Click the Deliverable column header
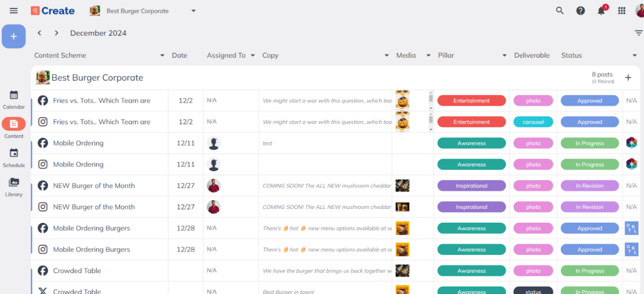This screenshot has width=644, height=294. [x=532, y=55]
